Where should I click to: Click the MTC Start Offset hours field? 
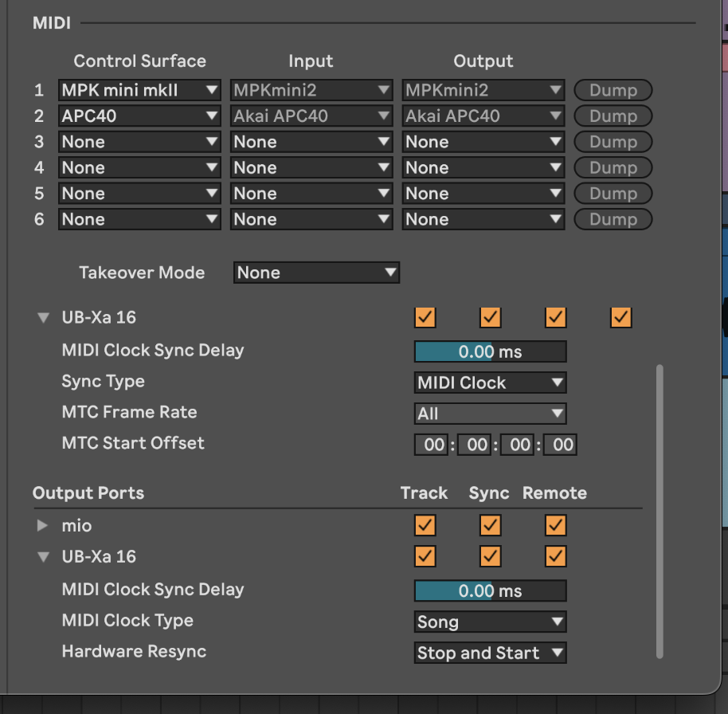[x=432, y=445]
